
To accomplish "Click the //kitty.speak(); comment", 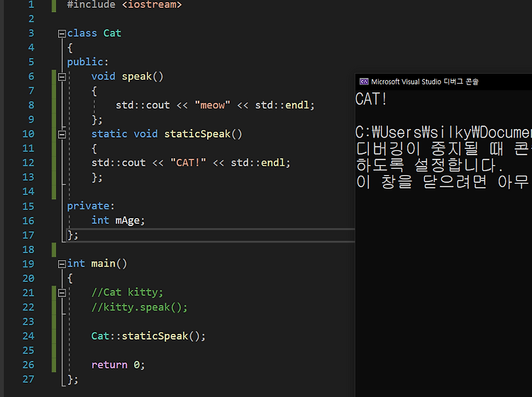I will coord(139,308).
